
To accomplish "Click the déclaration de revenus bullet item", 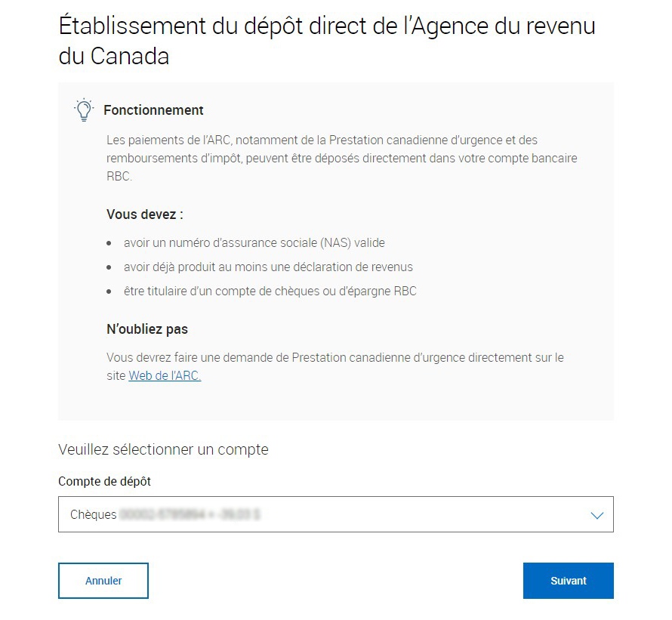I will point(268,267).
